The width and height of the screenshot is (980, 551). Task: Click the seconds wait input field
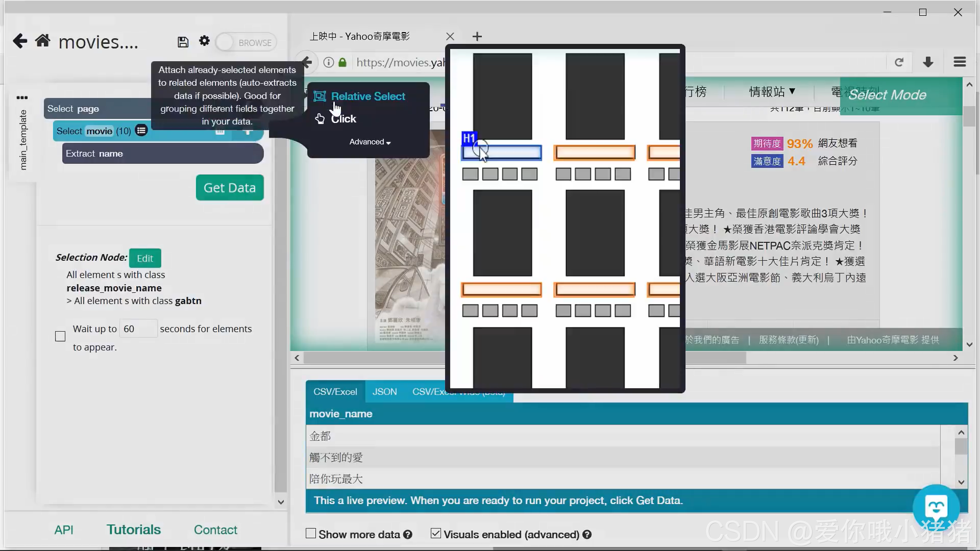[138, 329]
